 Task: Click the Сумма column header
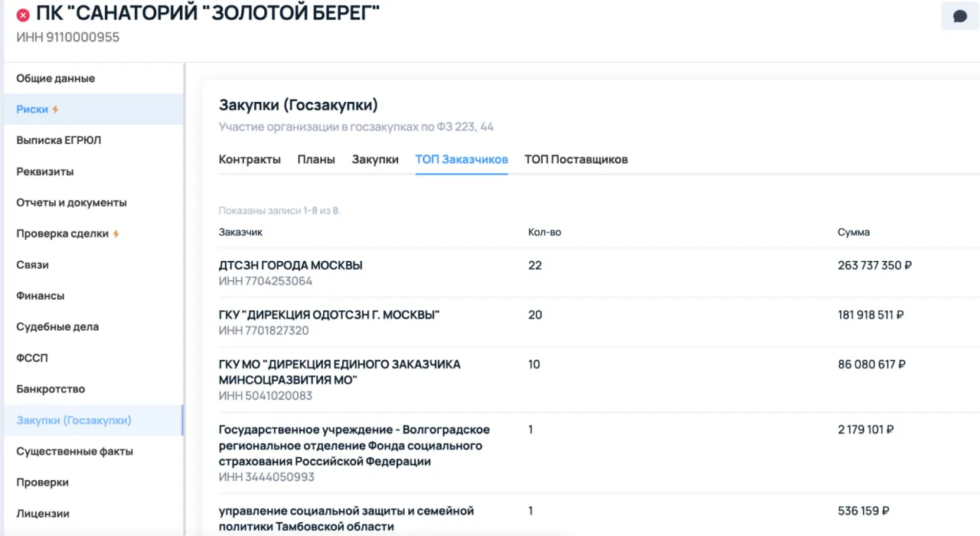coord(854,232)
